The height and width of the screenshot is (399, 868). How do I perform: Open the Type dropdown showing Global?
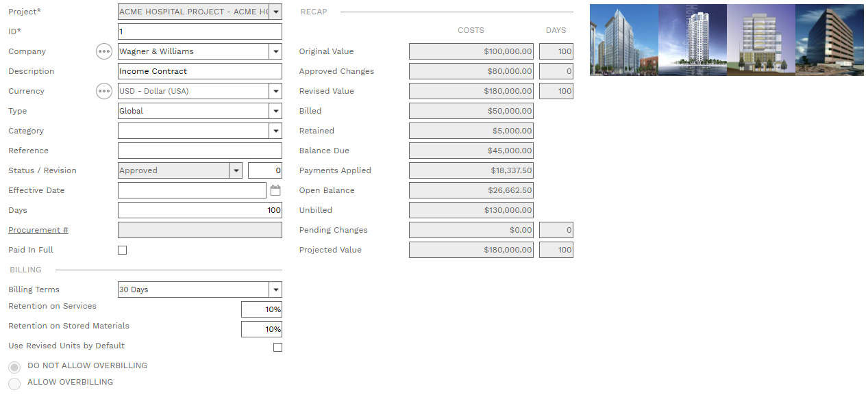click(275, 111)
